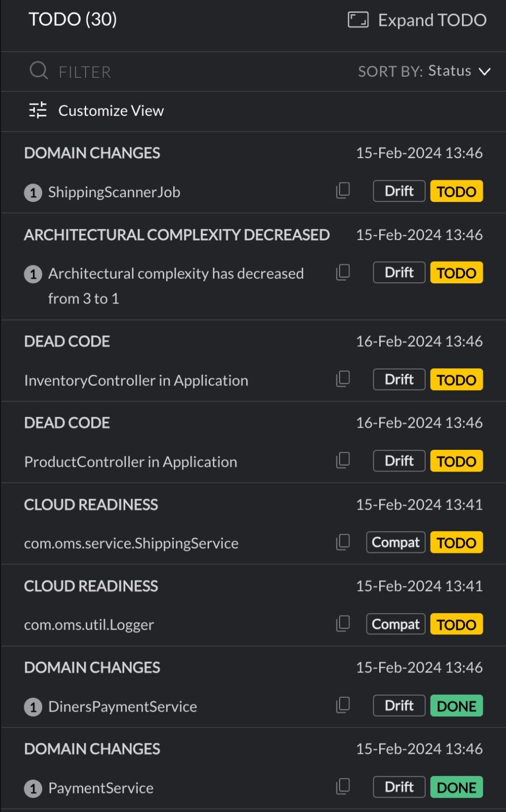Toggle TODO status on ProductController dead code
The height and width of the screenshot is (812, 506).
pyautogui.click(x=456, y=460)
